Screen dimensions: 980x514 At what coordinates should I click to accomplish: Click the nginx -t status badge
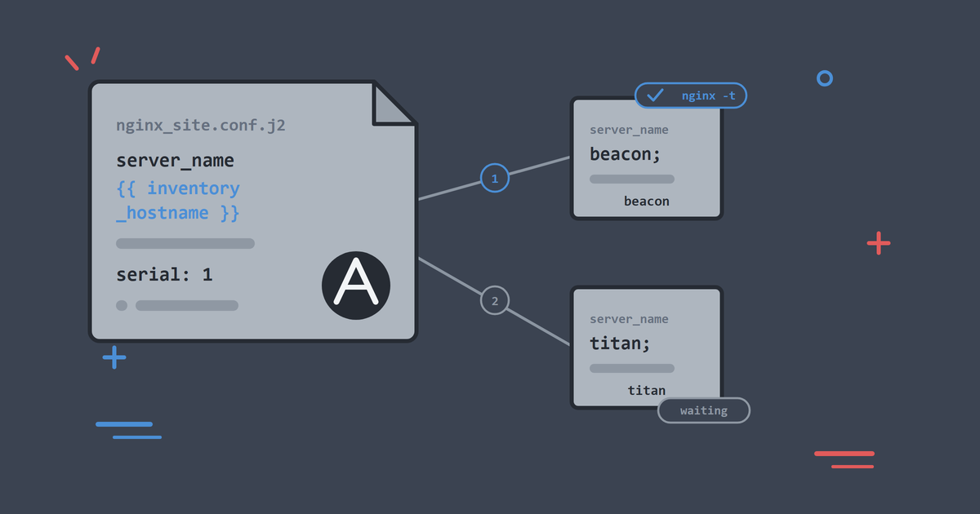(x=691, y=95)
